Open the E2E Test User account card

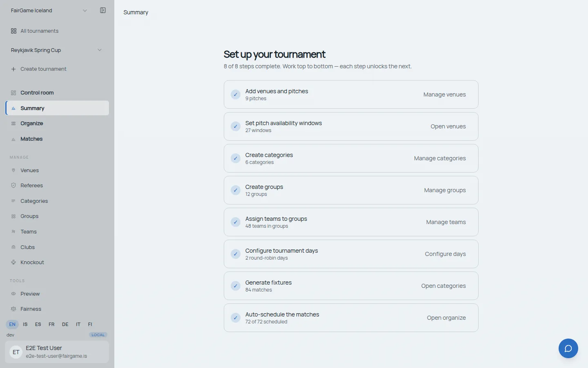point(57,352)
